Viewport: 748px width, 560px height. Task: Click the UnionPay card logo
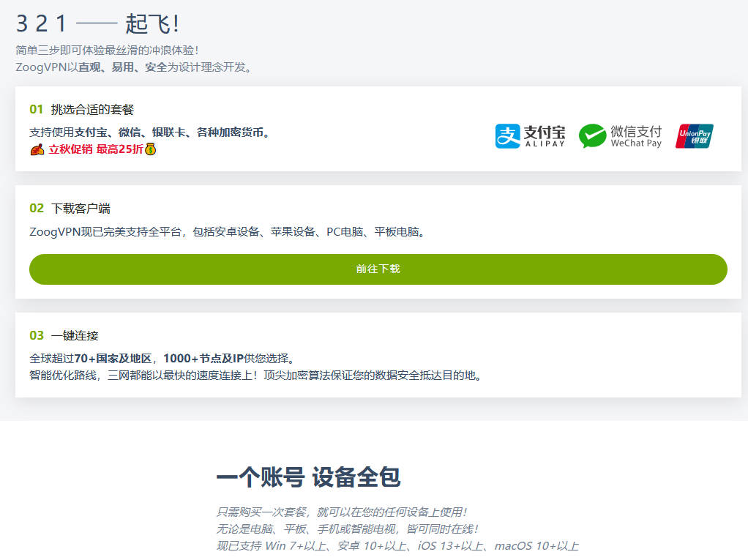point(694,136)
